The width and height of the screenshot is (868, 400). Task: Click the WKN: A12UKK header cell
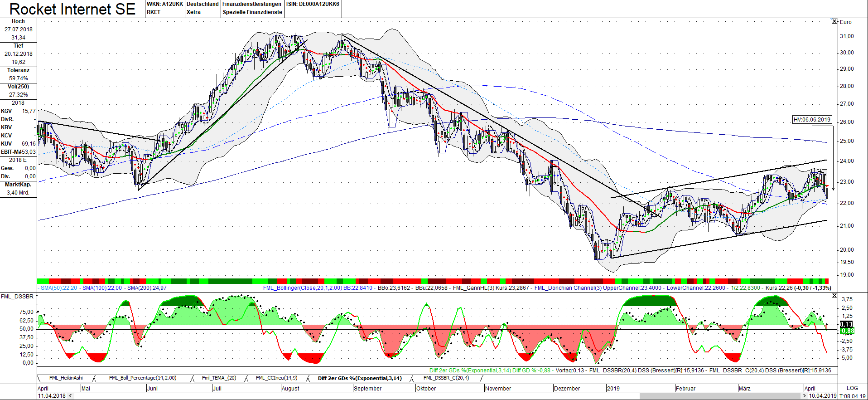[165, 4]
